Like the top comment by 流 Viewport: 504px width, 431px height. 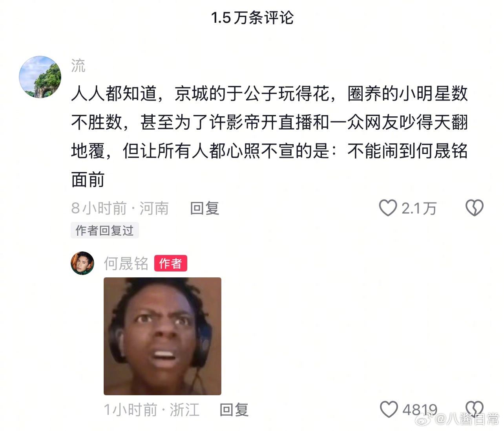(388, 208)
